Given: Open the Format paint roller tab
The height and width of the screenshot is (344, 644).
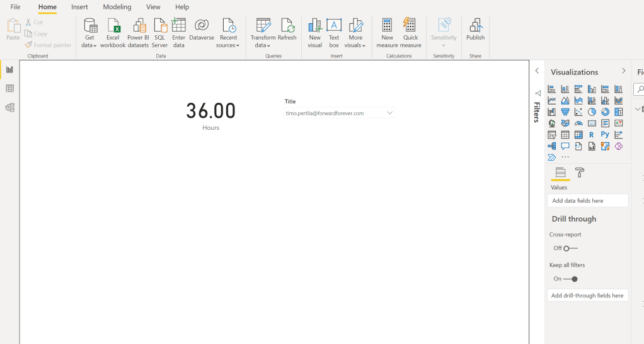Looking at the screenshot, I should pos(580,173).
